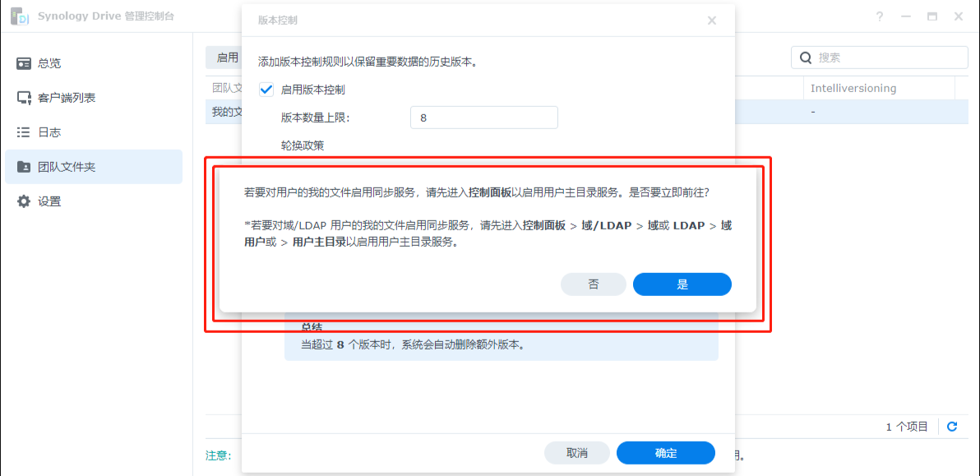
Task: Open the 日志 section in sidebar
Action: click(x=49, y=132)
